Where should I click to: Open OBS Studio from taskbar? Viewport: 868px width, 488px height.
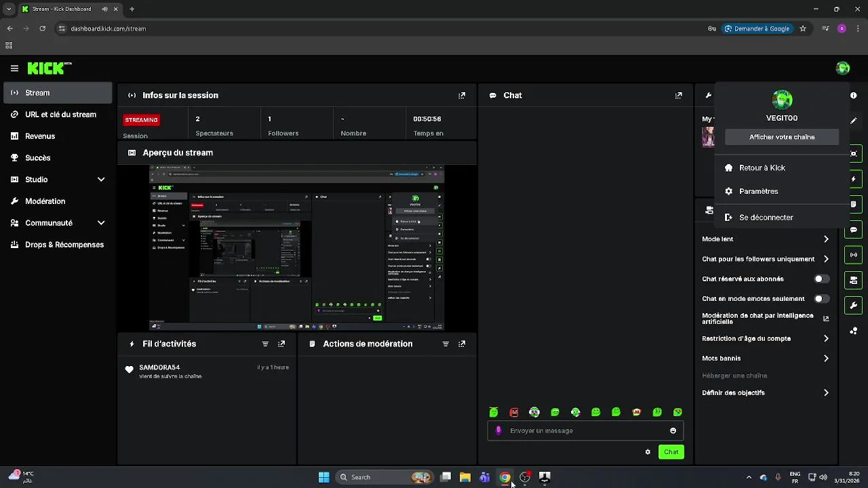coord(524,477)
